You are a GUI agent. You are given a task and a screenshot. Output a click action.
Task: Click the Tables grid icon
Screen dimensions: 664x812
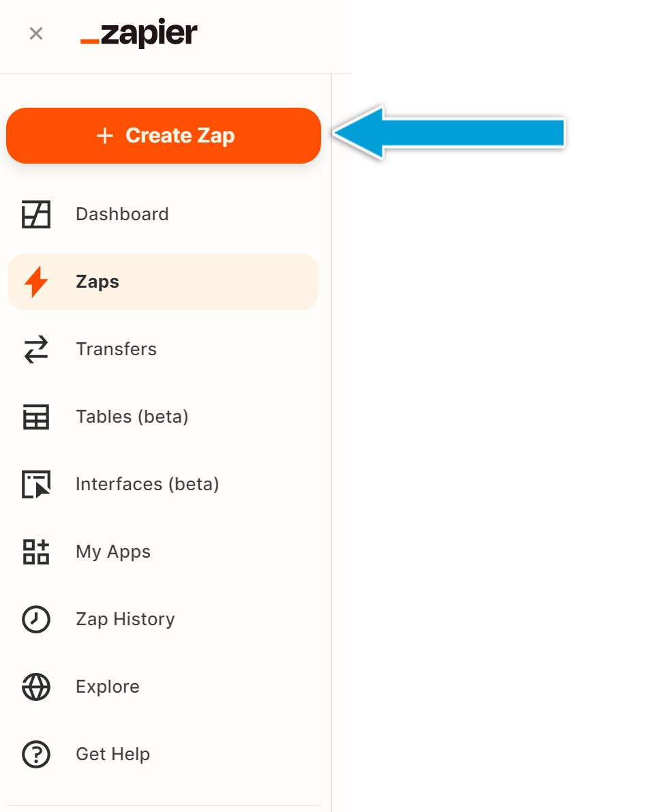coord(35,417)
